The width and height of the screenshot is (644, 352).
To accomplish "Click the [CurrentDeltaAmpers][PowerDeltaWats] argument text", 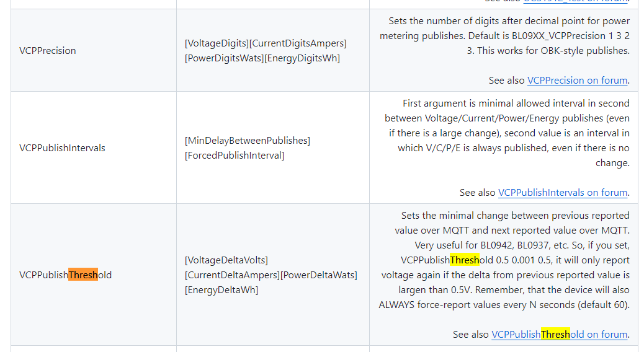I will 271,275.
